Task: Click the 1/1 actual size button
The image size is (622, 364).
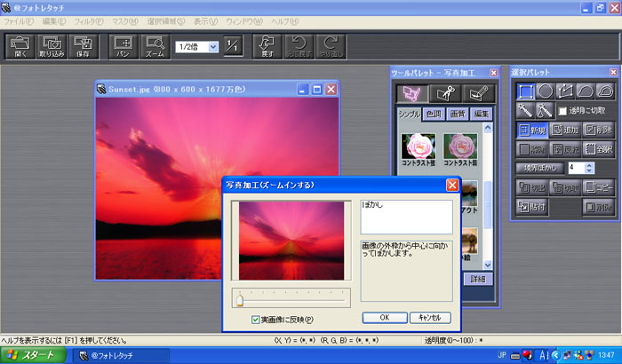Action: coord(232,45)
